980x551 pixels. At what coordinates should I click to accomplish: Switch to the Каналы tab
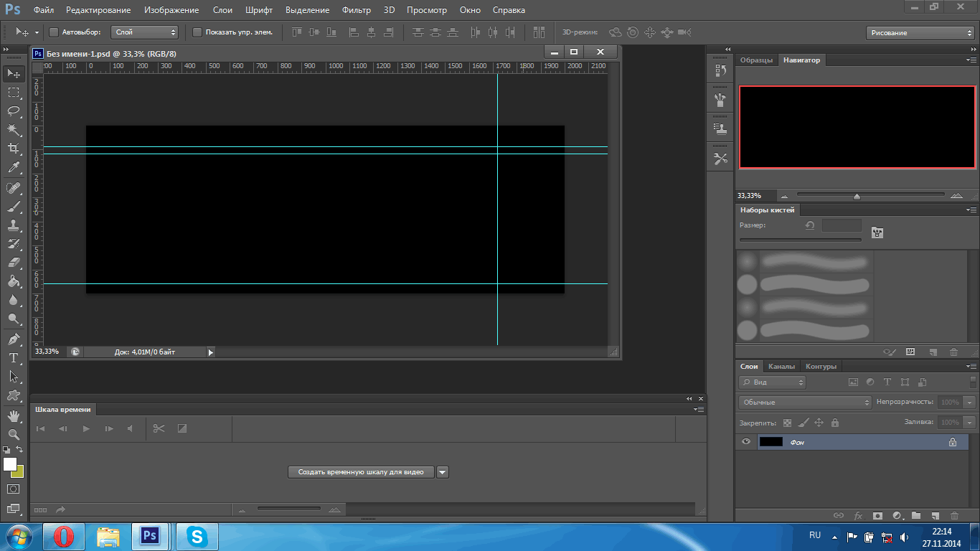[x=781, y=367]
